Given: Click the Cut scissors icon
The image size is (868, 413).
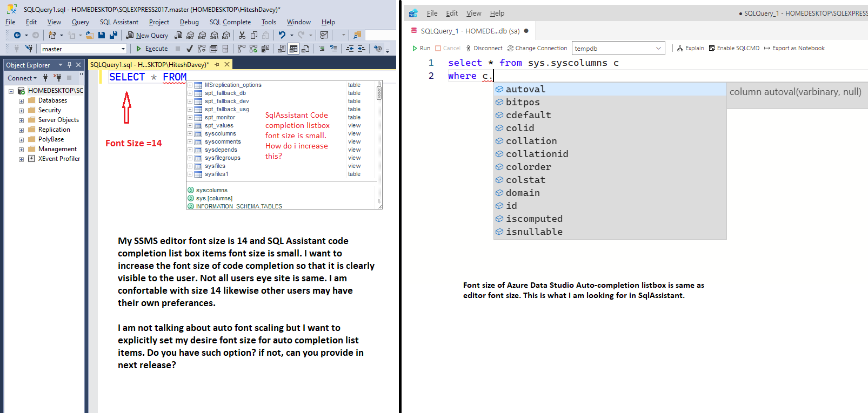Looking at the screenshot, I should tap(242, 35).
